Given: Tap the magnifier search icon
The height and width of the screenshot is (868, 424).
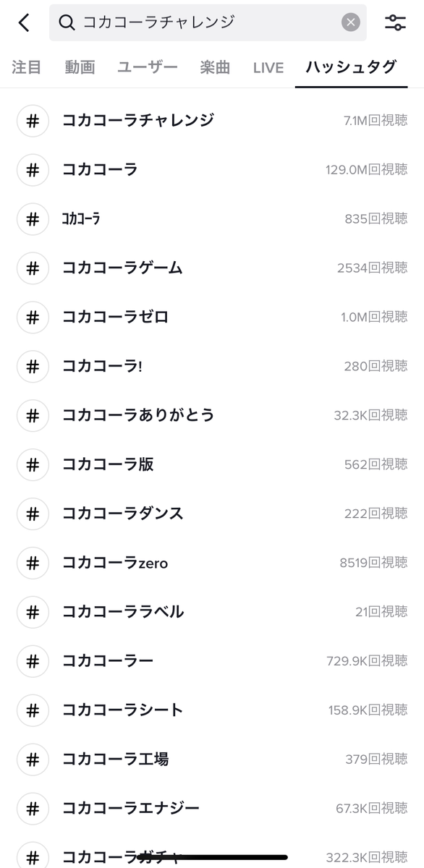Looking at the screenshot, I should point(67,22).
